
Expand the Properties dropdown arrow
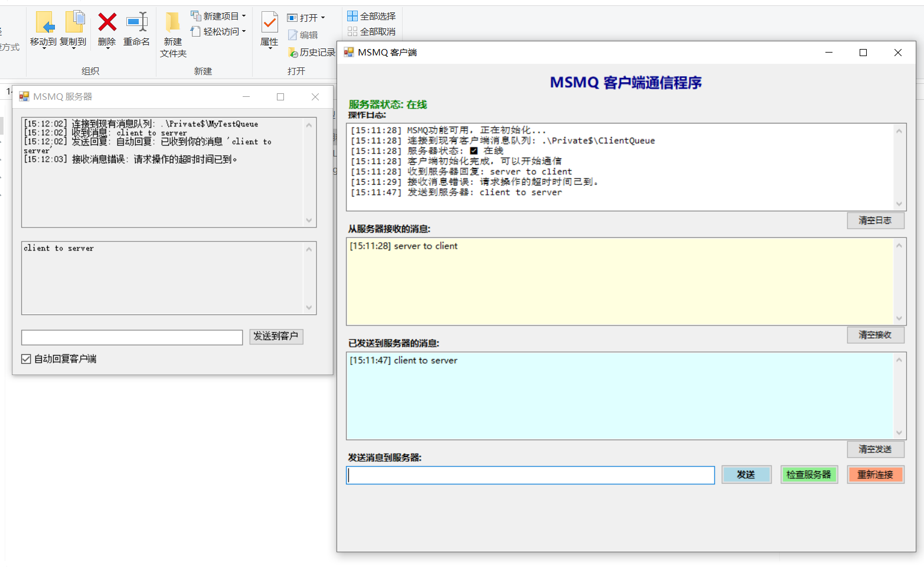point(270,48)
